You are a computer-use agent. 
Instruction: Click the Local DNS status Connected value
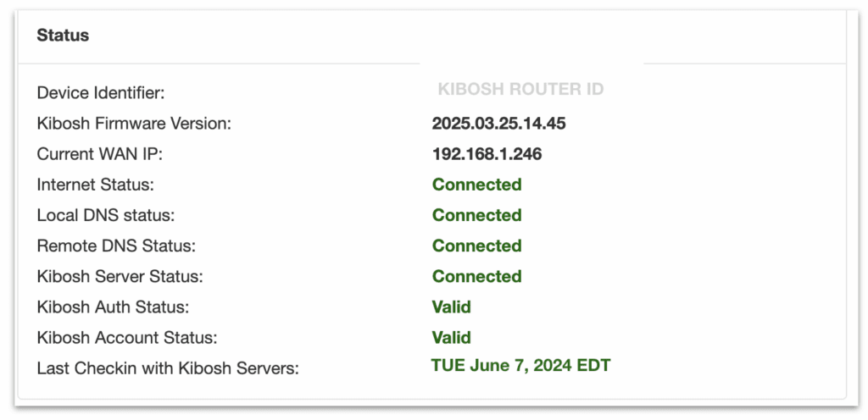tap(476, 215)
